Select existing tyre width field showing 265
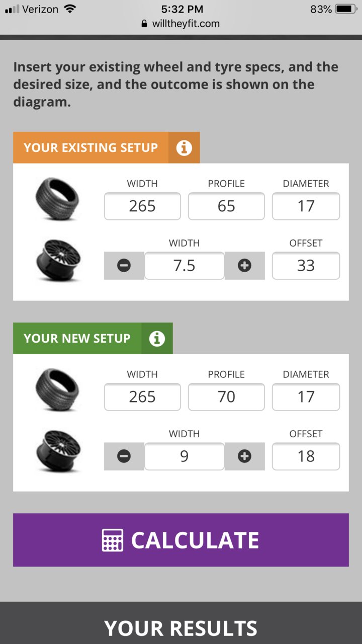362x644 pixels. click(x=142, y=206)
